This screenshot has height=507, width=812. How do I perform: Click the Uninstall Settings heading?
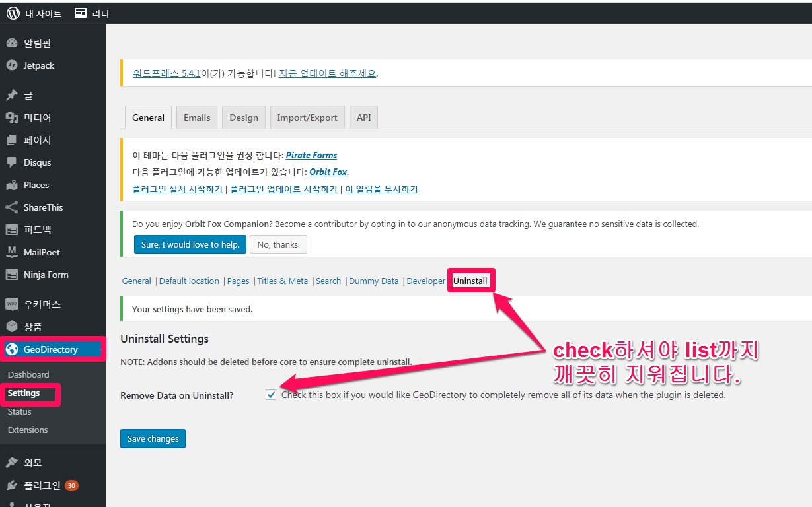165,339
